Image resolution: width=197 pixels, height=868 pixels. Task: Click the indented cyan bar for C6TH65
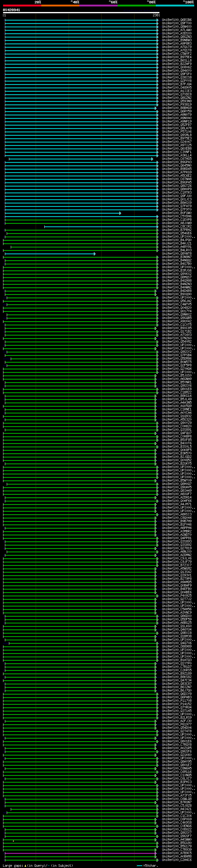[x=81, y=159]
